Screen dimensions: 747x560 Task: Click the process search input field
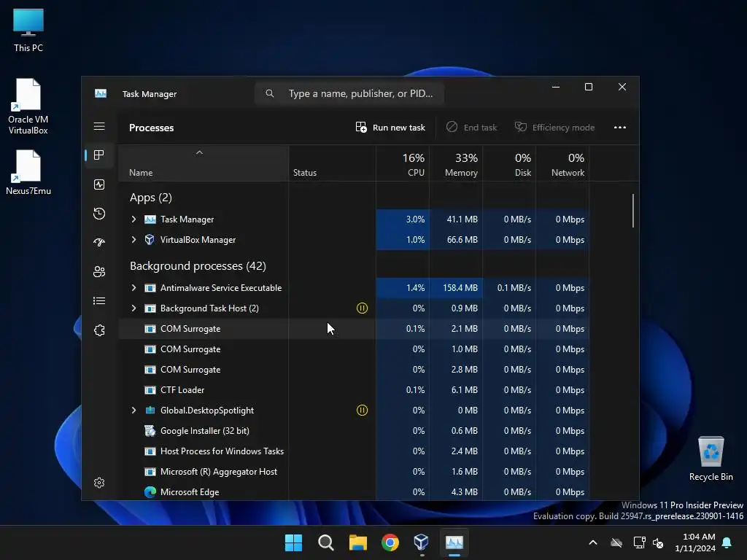(349, 93)
